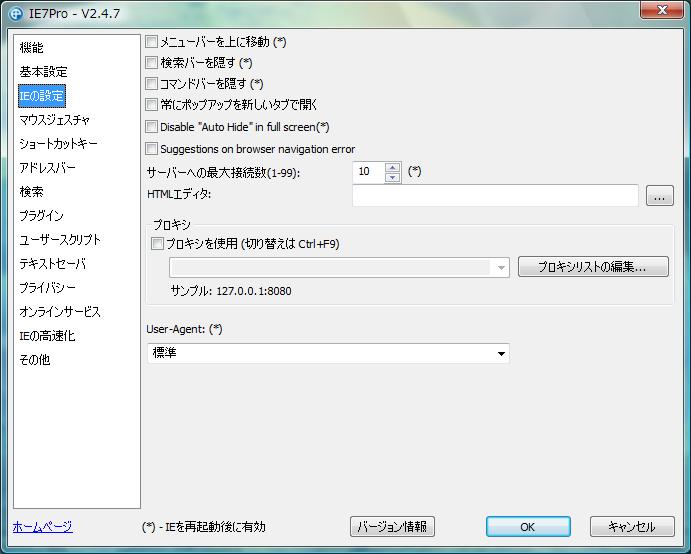The width and height of the screenshot is (691, 554).
Task: Click キャンセル to discard changes
Action: coord(632,527)
